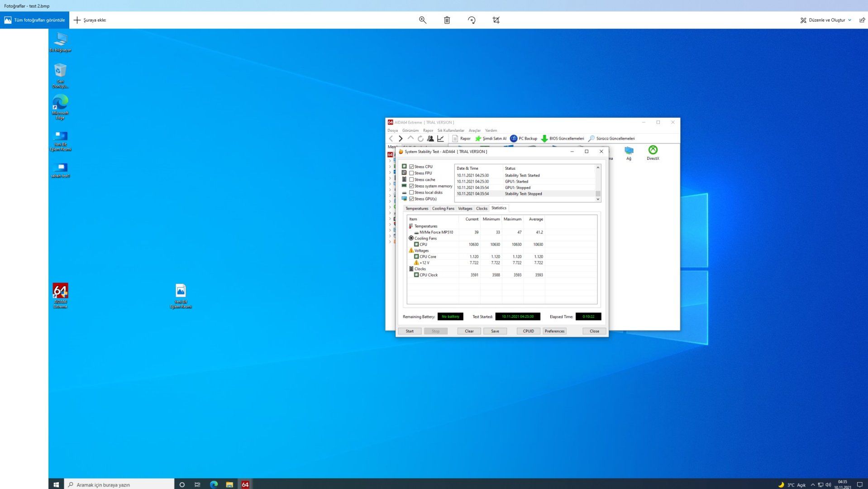Click the AIDA64 users icon in toolbar
This screenshot has height=489, width=868.
pos(430,139)
